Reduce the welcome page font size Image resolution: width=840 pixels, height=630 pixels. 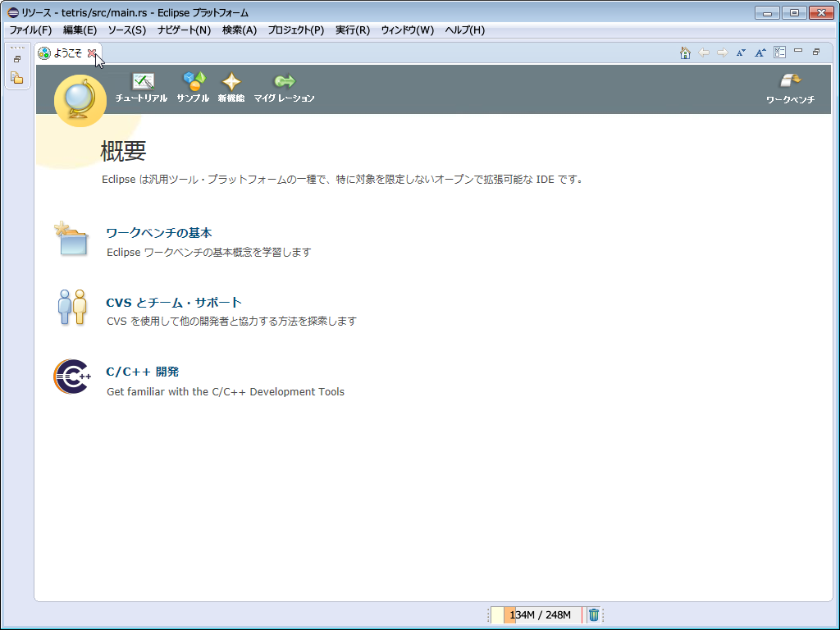741,52
